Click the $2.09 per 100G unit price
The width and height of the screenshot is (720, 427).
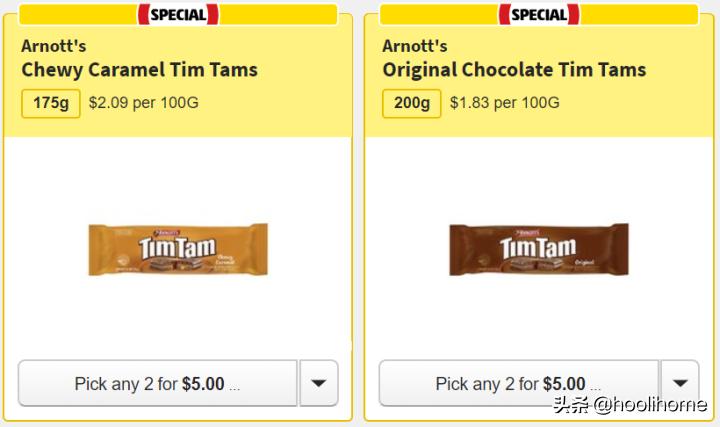pos(143,103)
